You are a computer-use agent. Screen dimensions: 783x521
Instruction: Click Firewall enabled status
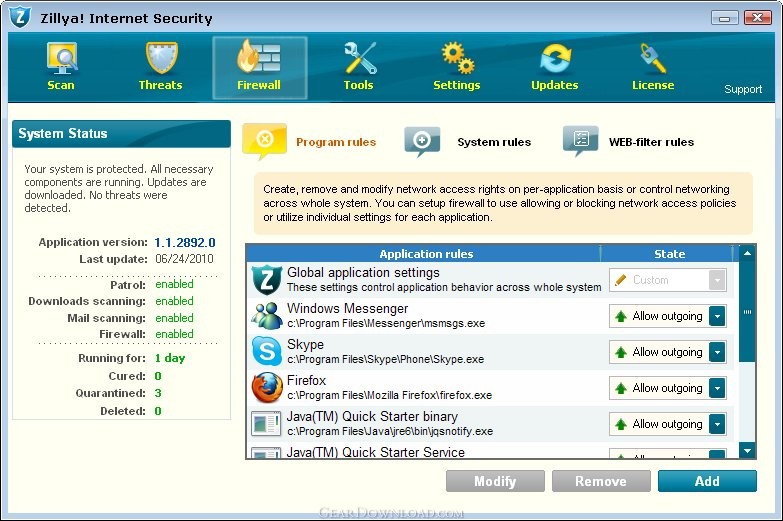(x=174, y=334)
